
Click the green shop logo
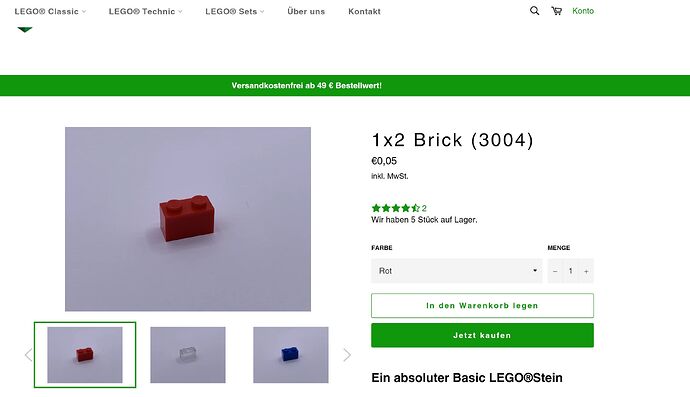25,29
